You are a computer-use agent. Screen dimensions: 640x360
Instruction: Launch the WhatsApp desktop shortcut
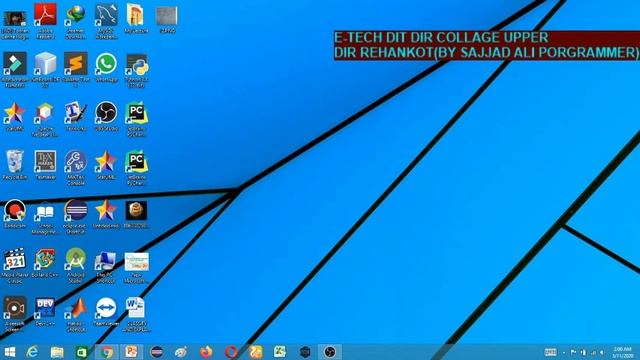click(x=106, y=64)
